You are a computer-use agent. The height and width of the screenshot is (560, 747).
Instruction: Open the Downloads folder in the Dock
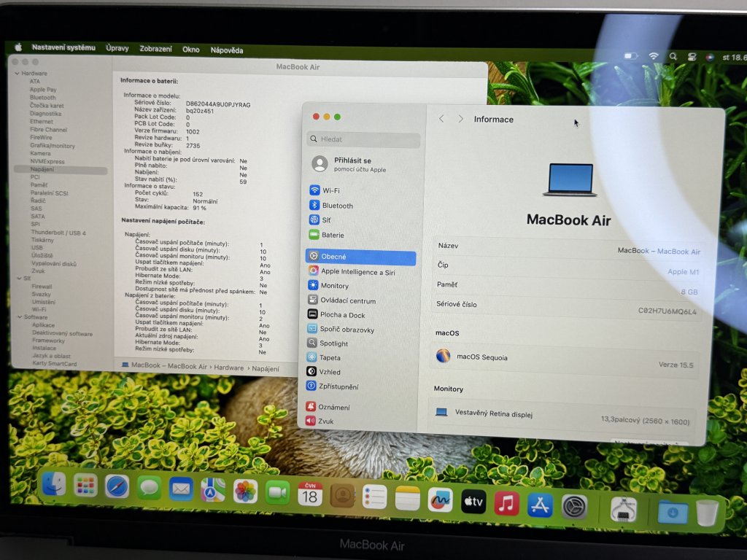tap(672, 512)
